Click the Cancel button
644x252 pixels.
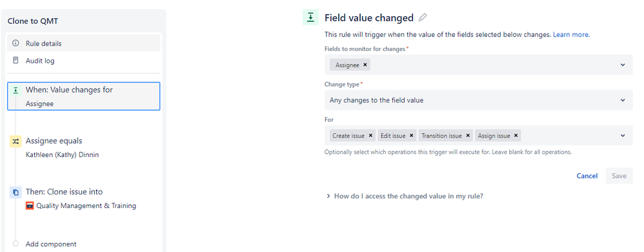[587, 176]
